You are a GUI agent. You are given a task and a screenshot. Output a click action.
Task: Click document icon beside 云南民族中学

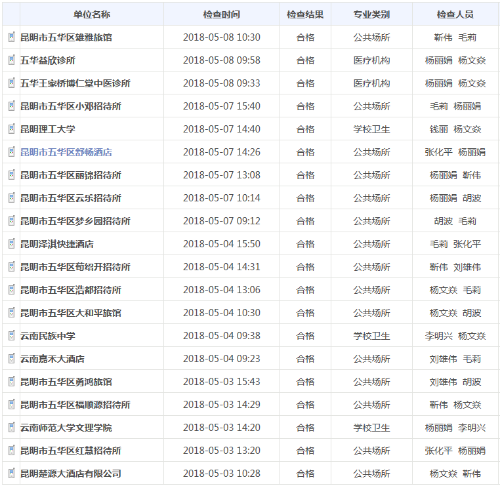coord(12,336)
